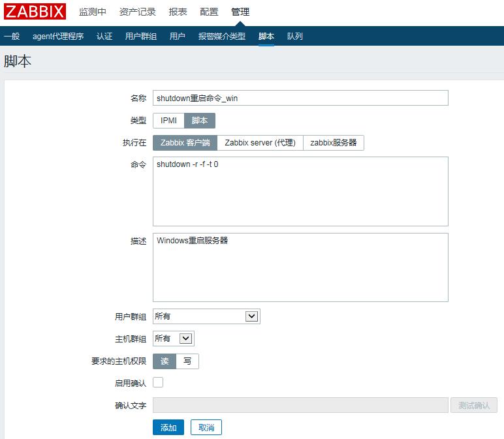Open the 主机群组 dropdown
Viewport: 504px width, 439px height.
pyautogui.click(x=174, y=339)
